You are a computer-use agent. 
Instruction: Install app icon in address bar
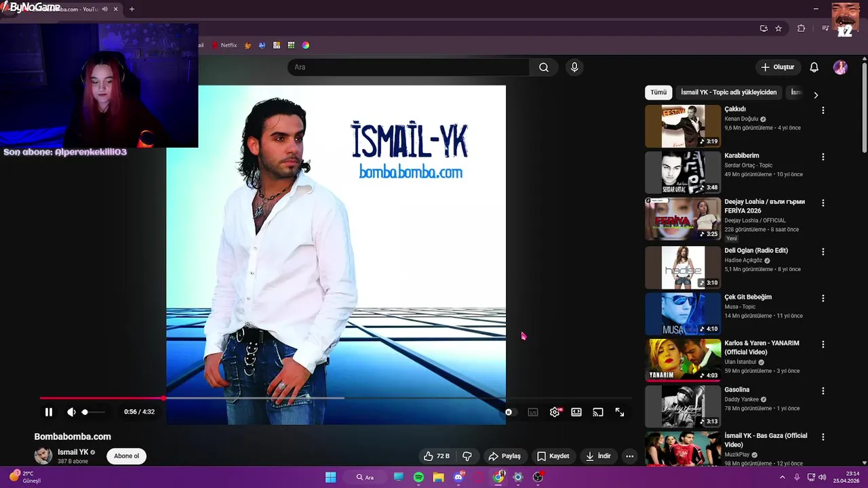(764, 28)
